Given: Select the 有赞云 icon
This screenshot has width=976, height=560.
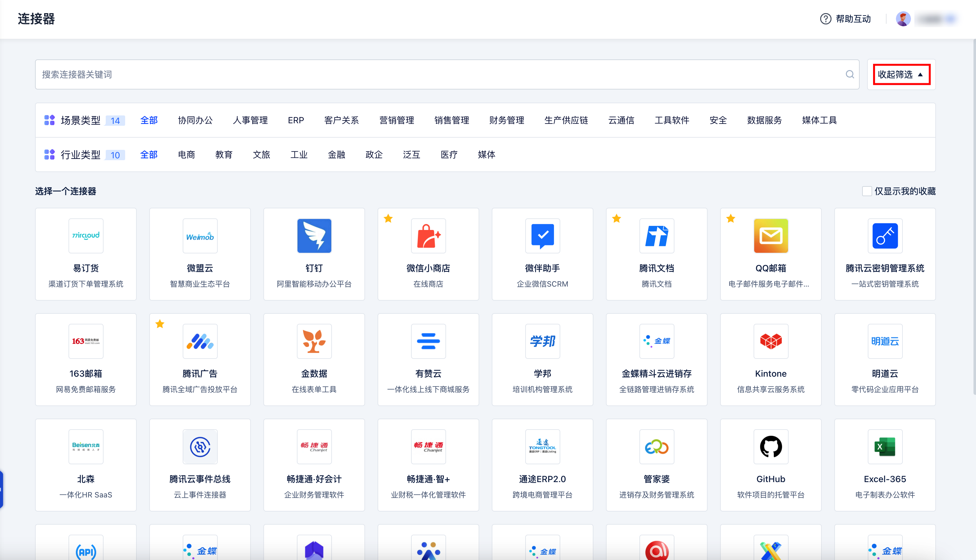Looking at the screenshot, I should point(428,341).
